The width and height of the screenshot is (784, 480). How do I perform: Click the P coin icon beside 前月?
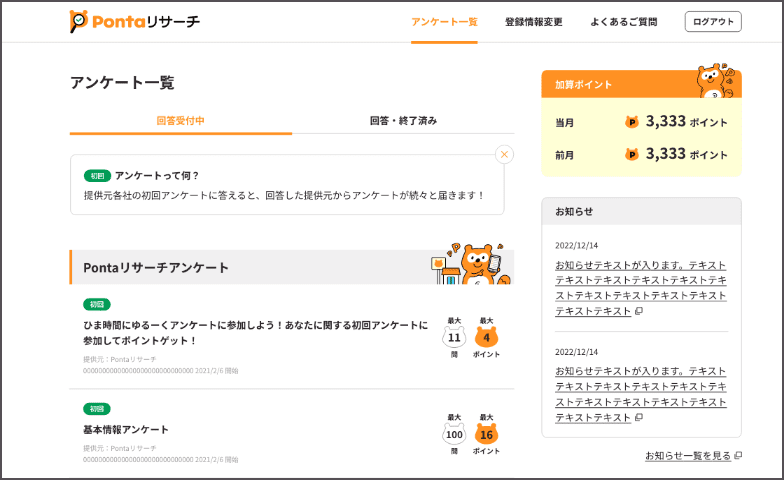click(x=632, y=154)
